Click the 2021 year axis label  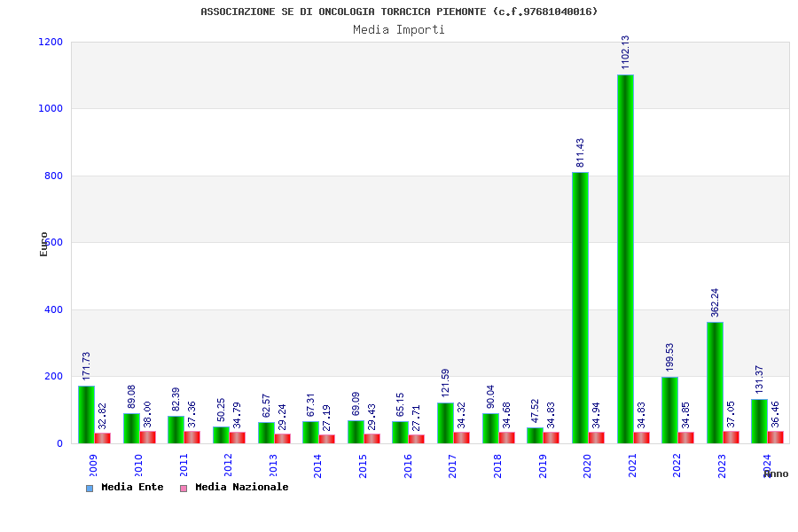tap(632, 465)
